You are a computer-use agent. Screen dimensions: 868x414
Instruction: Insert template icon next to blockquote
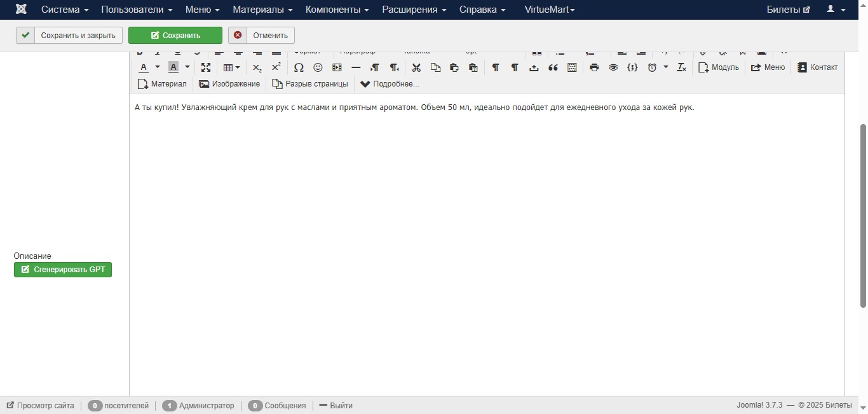pos(572,67)
